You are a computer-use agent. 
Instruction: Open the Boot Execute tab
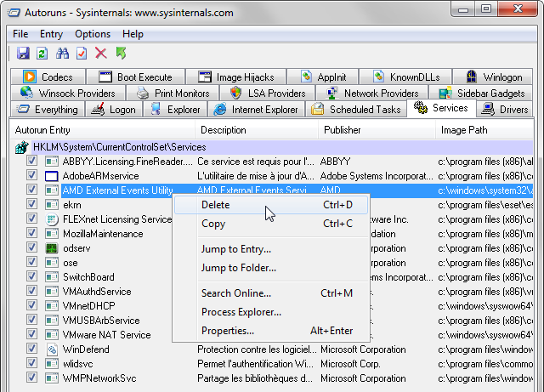click(136, 77)
